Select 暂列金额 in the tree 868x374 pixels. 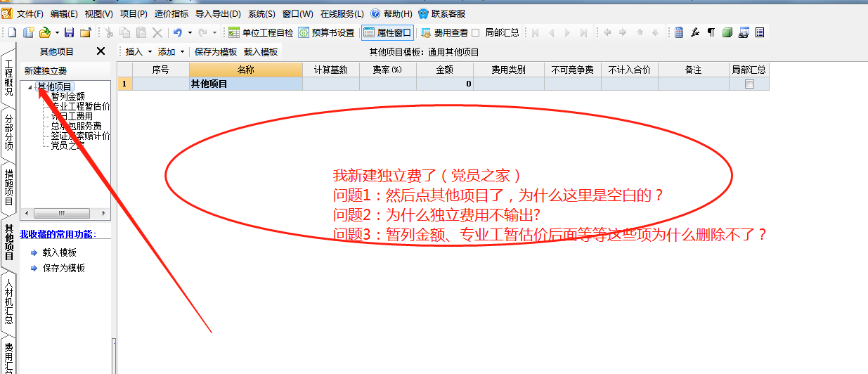point(68,96)
